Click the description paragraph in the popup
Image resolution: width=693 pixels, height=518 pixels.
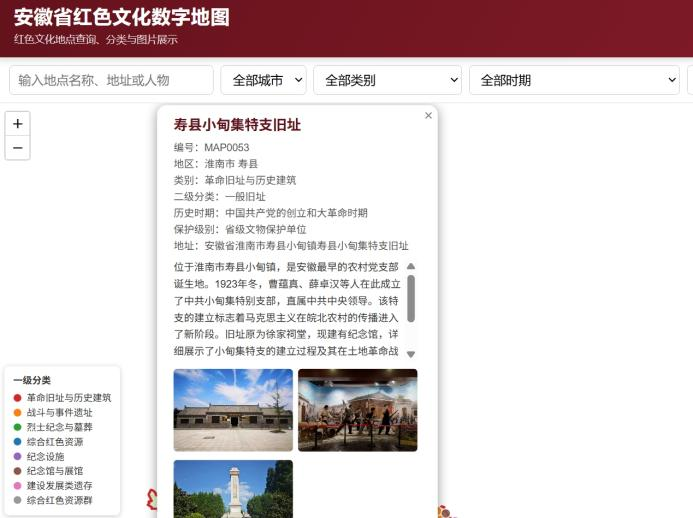point(287,309)
